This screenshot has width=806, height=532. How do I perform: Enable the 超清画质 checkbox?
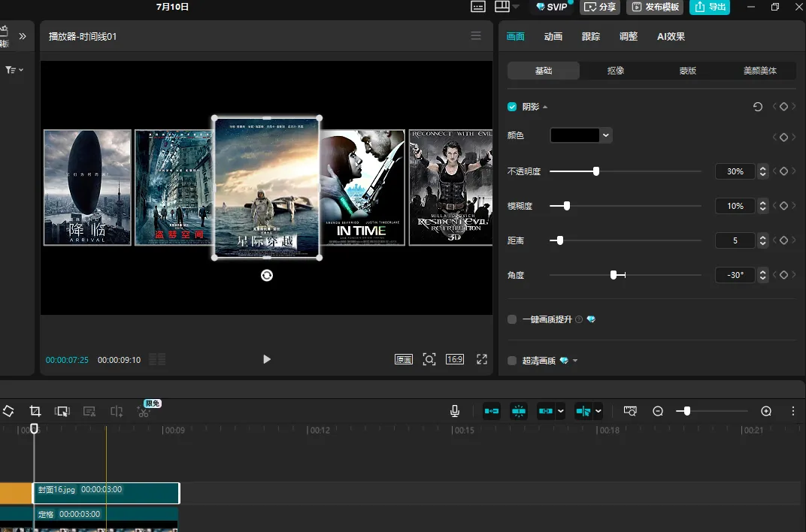pyautogui.click(x=512, y=361)
